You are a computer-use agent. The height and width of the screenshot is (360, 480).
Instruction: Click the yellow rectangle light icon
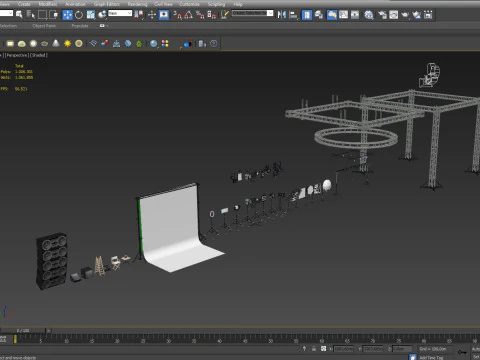(10, 44)
